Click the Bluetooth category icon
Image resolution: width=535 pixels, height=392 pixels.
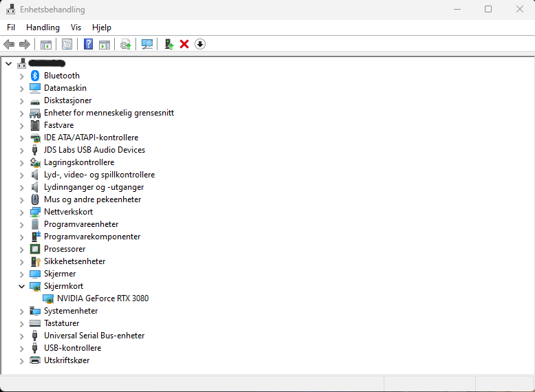(x=35, y=76)
